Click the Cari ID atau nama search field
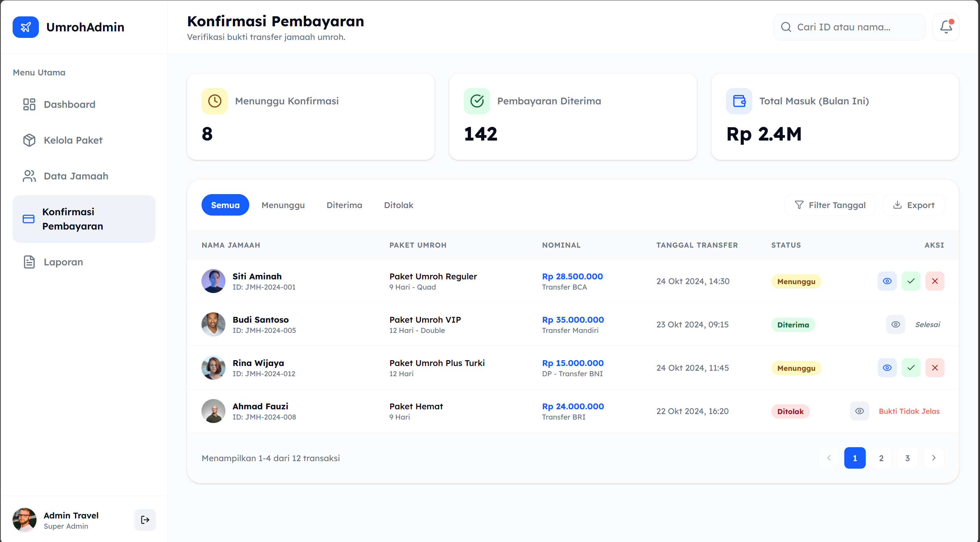The height and width of the screenshot is (542, 980). click(x=849, y=27)
